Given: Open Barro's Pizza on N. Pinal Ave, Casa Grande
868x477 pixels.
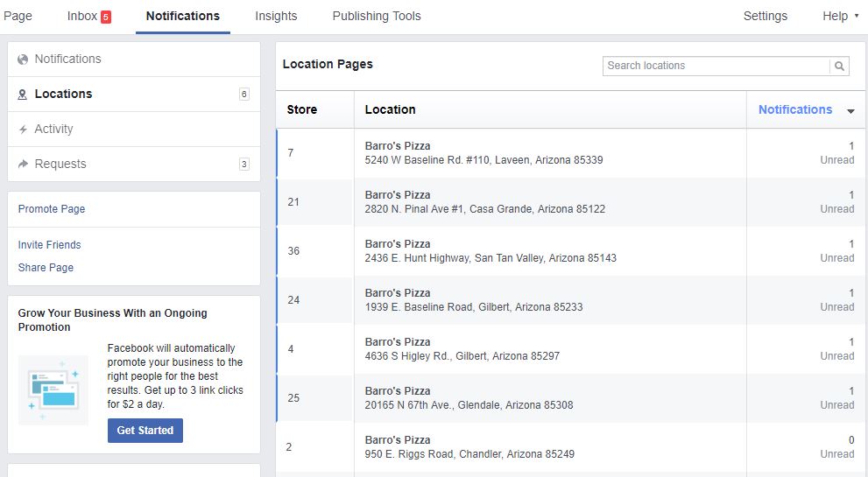Looking at the screenshot, I should [x=398, y=195].
